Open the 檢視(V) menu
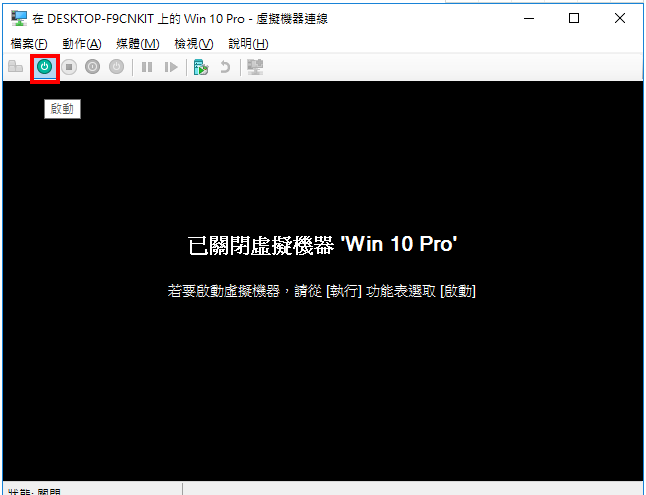The height and width of the screenshot is (495, 646). click(x=194, y=44)
